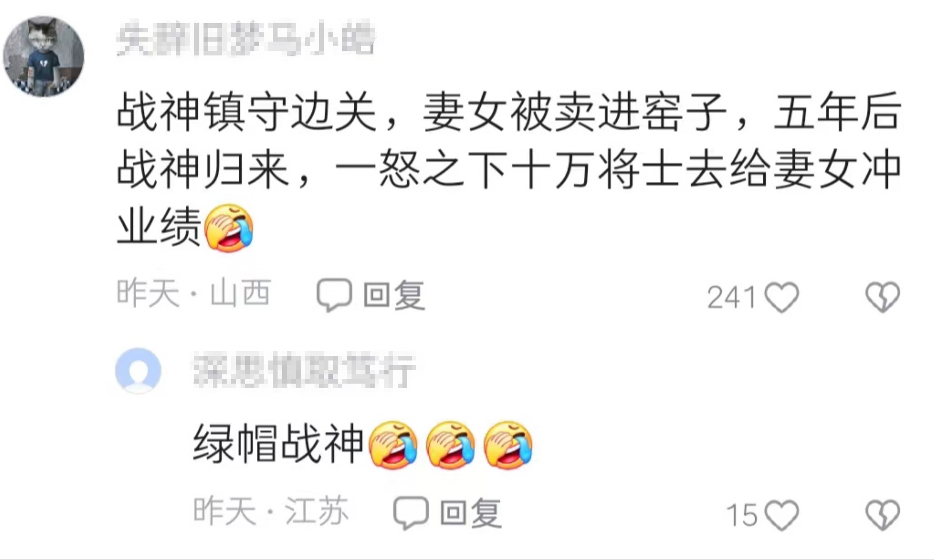Tap 回复 text under the Shanxi comment
The image size is (934, 560).
click(x=394, y=295)
